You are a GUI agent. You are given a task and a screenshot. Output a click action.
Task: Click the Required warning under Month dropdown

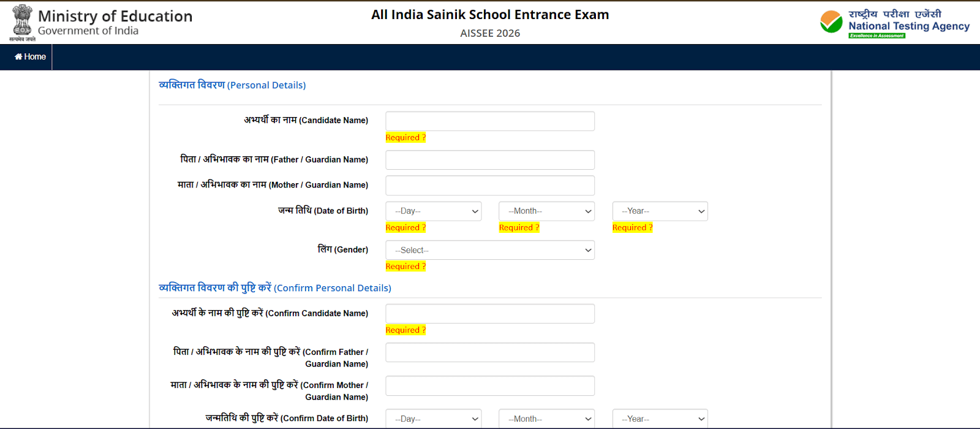click(x=519, y=228)
